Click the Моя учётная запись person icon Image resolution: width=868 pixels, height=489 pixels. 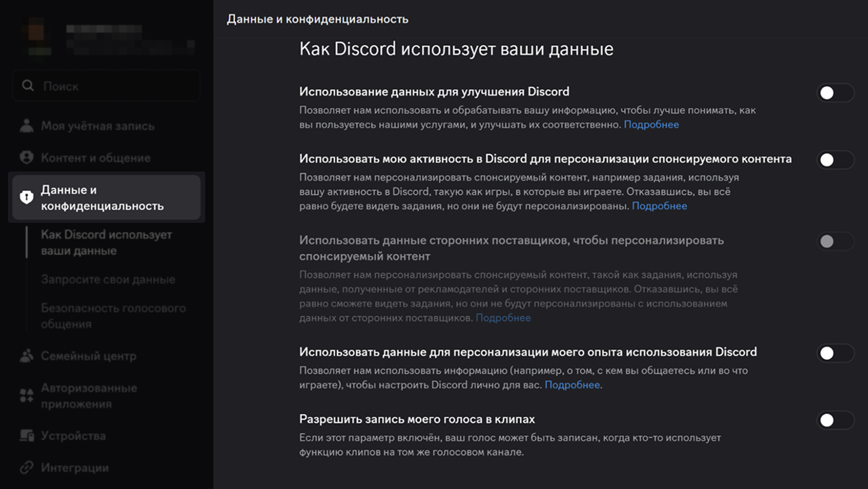click(x=26, y=126)
